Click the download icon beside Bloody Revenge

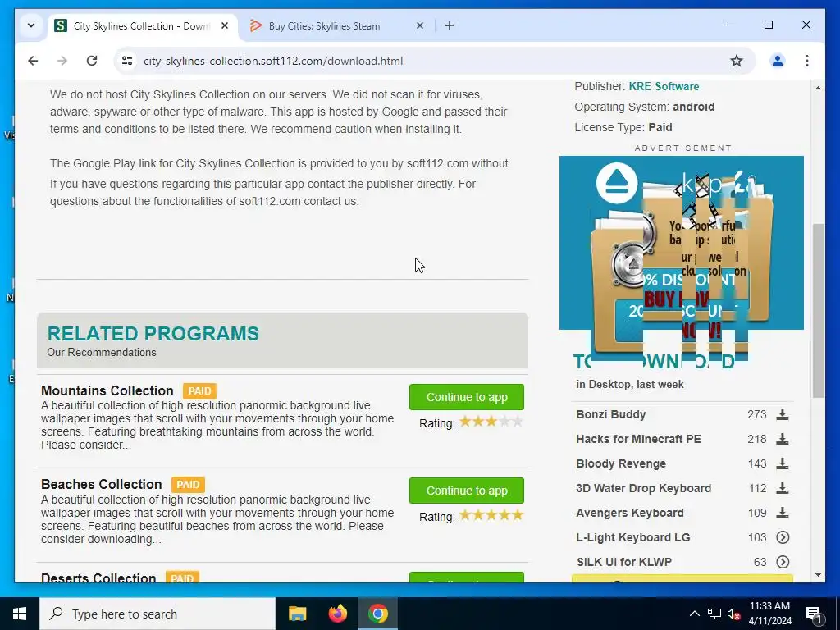click(x=782, y=463)
